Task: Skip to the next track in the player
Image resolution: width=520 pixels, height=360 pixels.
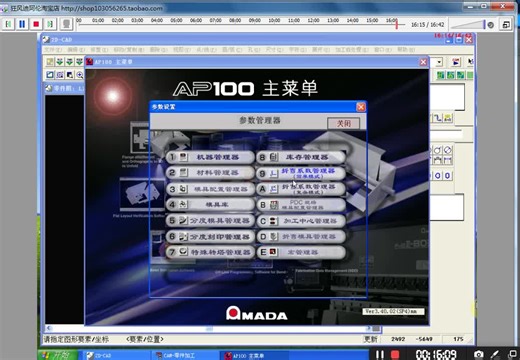Action: 50,24
